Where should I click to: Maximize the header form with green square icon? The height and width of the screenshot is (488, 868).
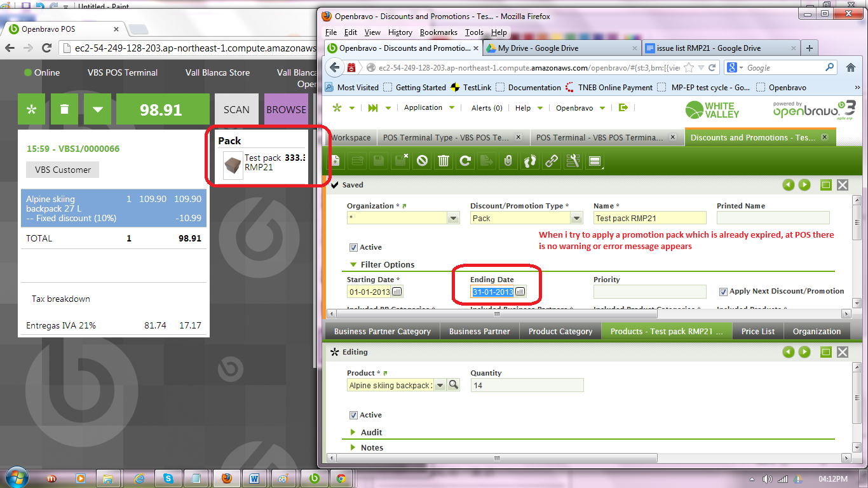(826, 185)
